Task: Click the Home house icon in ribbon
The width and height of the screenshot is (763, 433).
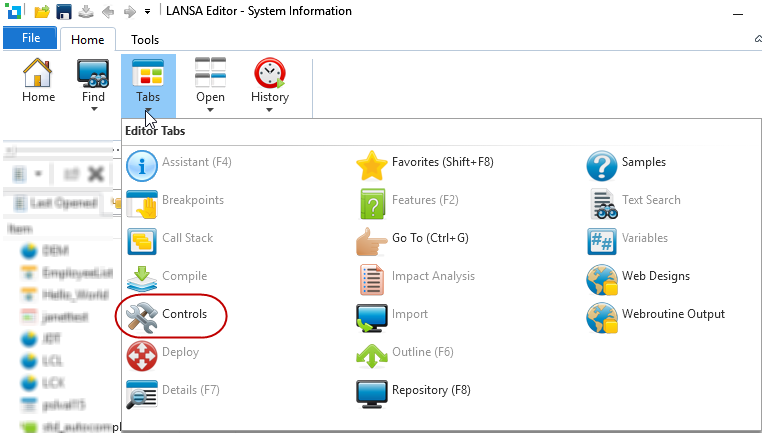Action: tap(38, 72)
